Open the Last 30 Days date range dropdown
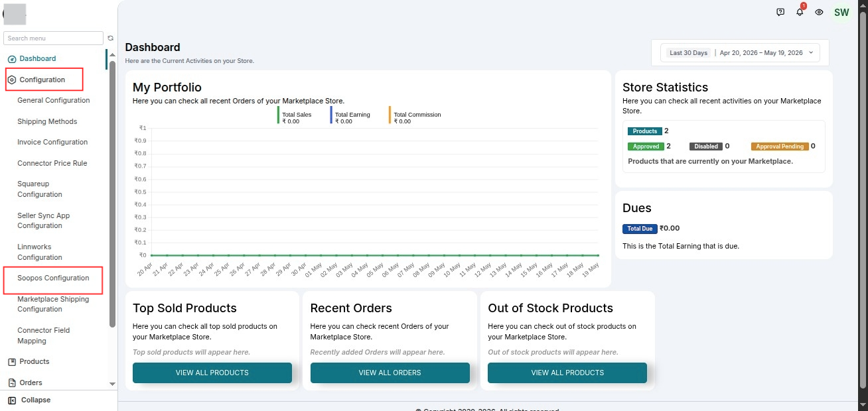The width and height of the screenshot is (868, 411). [740, 53]
